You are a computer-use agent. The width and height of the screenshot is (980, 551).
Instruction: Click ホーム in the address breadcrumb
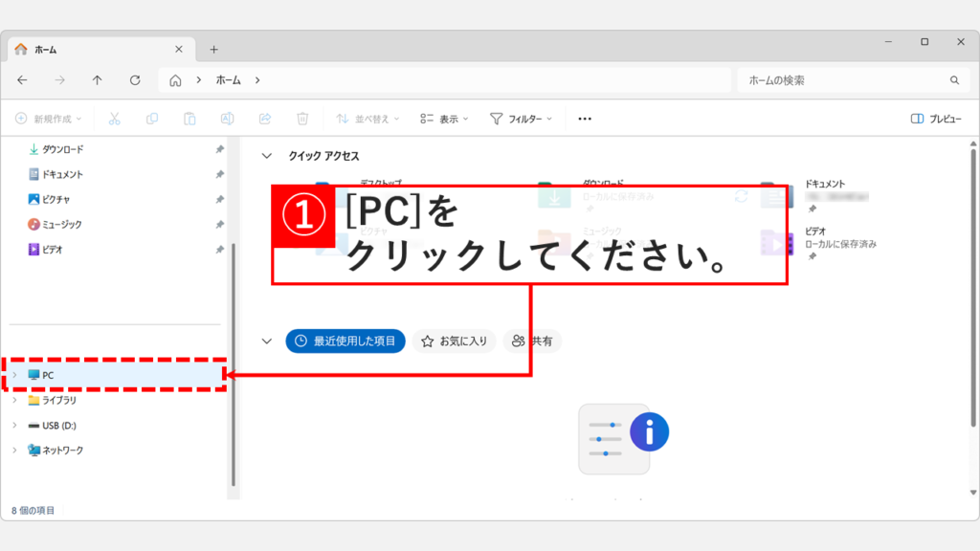[228, 80]
